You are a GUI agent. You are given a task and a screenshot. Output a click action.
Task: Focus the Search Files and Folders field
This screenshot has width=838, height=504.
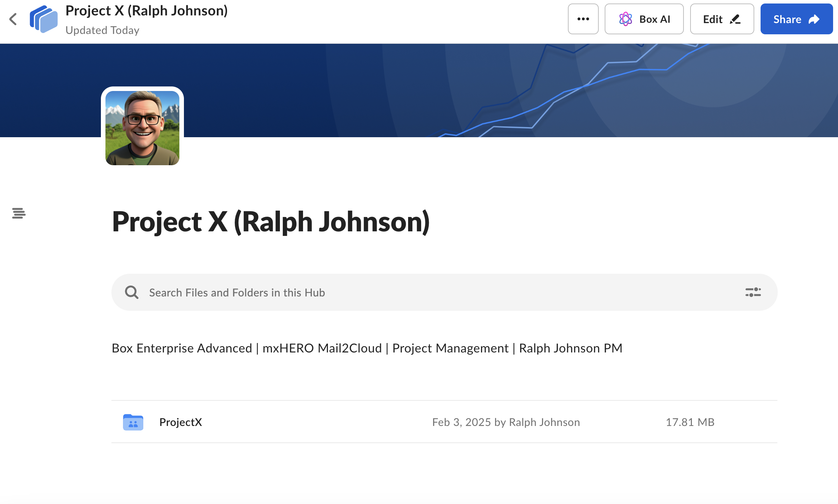(444, 292)
